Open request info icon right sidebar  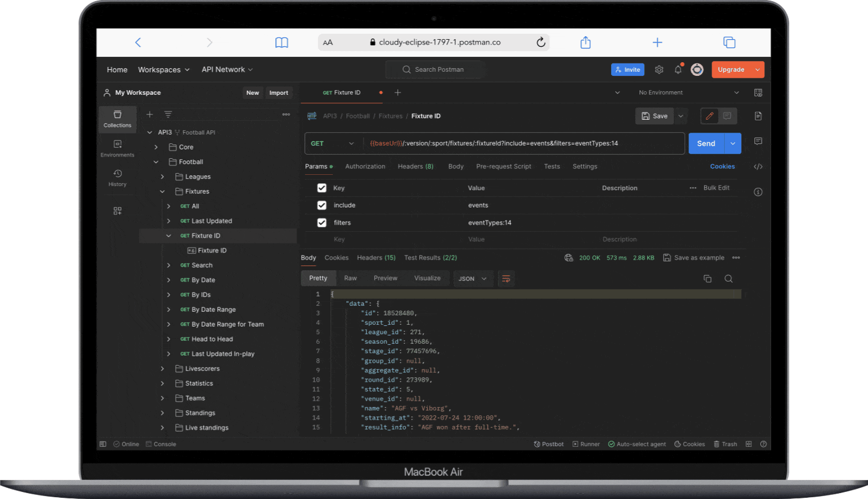(x=758, y=192)
